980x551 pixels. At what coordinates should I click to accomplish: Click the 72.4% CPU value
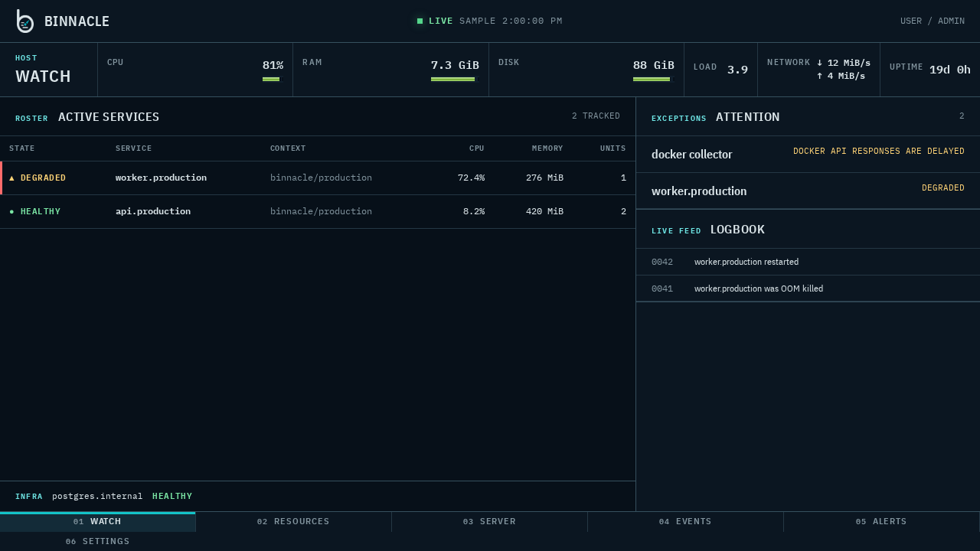tap(471, 178)
